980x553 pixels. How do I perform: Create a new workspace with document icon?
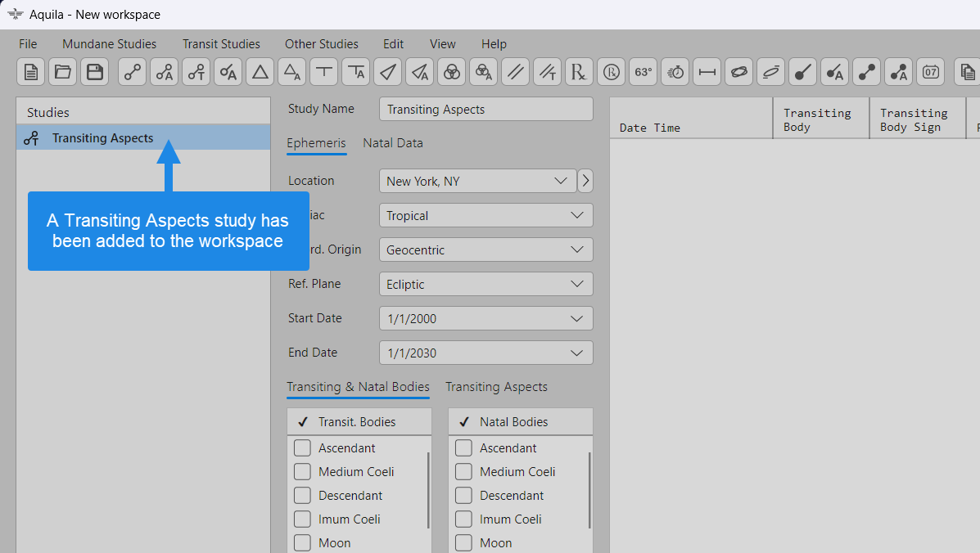click(30, 72)
